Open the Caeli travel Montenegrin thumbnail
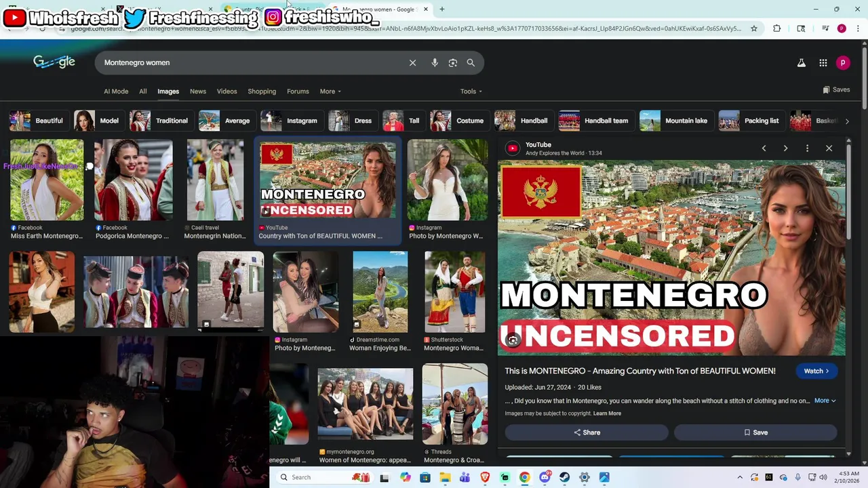This screenshot has height=488, width=868. click(215, 180)
